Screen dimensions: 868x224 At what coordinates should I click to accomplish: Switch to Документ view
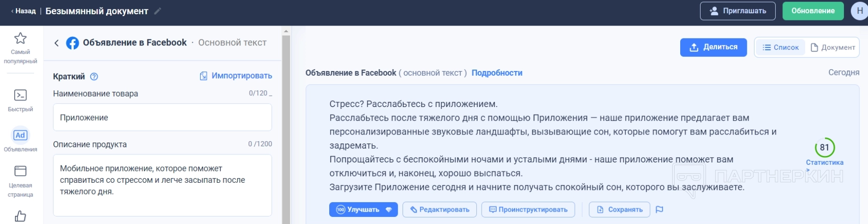coord(833,47)
